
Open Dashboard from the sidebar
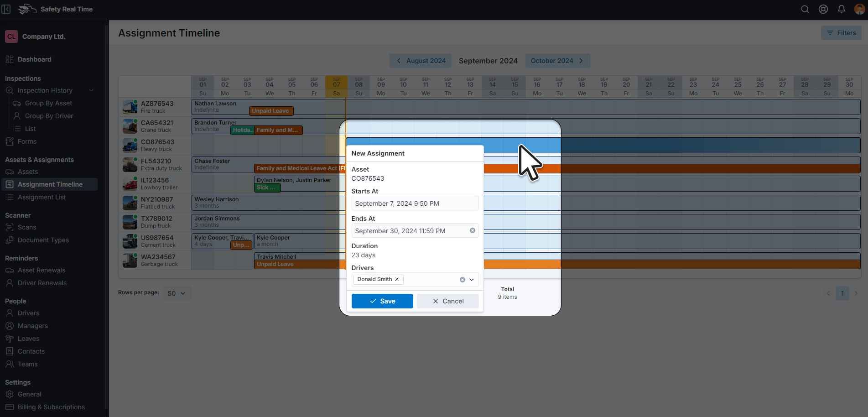34,59
